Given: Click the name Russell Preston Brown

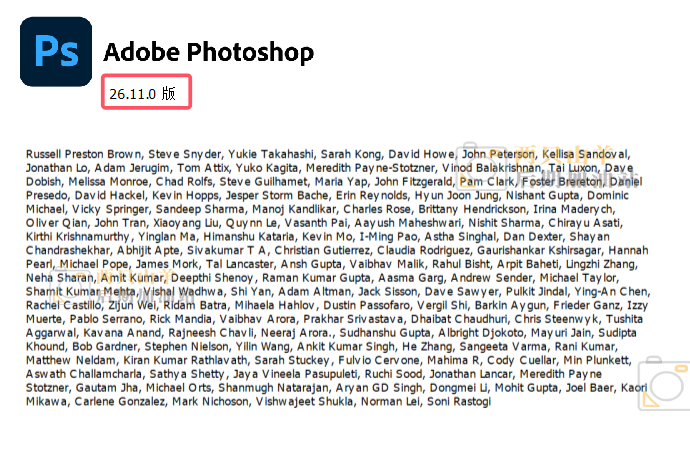Looking at the screenshot, I should (84, 155).
